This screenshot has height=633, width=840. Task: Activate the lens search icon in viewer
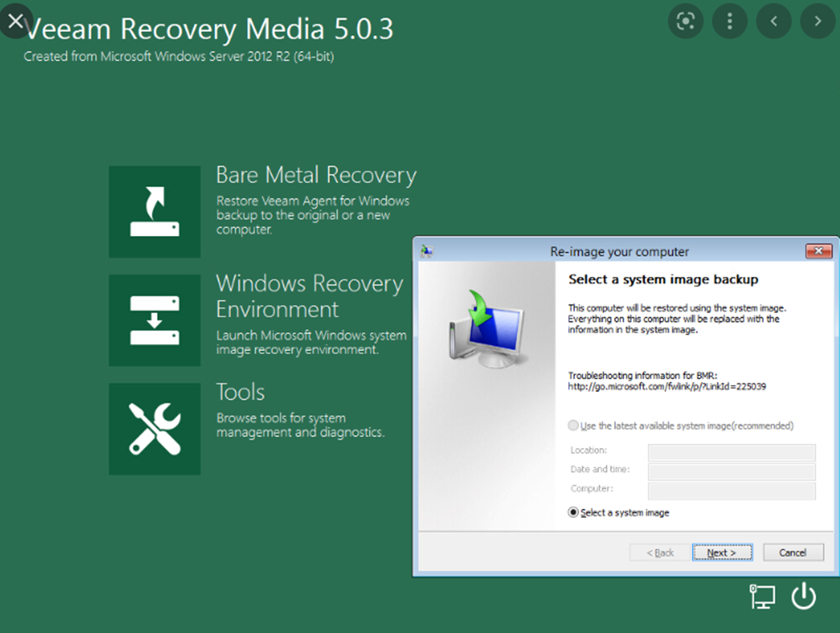(x=686, y=21)
